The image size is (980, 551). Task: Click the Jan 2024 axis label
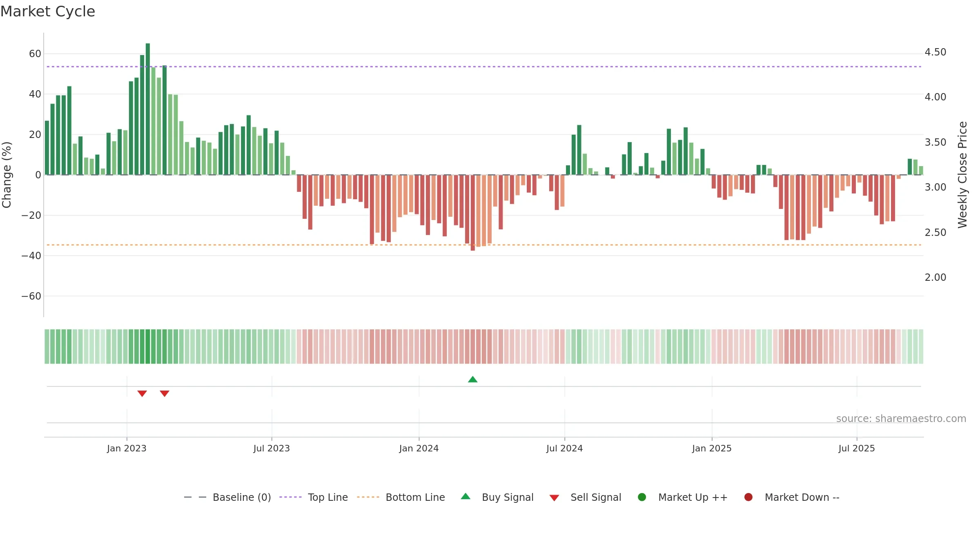419,448
